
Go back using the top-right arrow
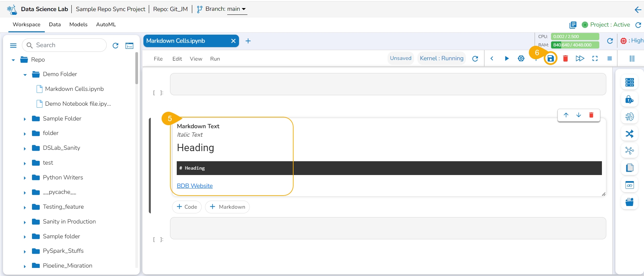click(x=638, y=10)
